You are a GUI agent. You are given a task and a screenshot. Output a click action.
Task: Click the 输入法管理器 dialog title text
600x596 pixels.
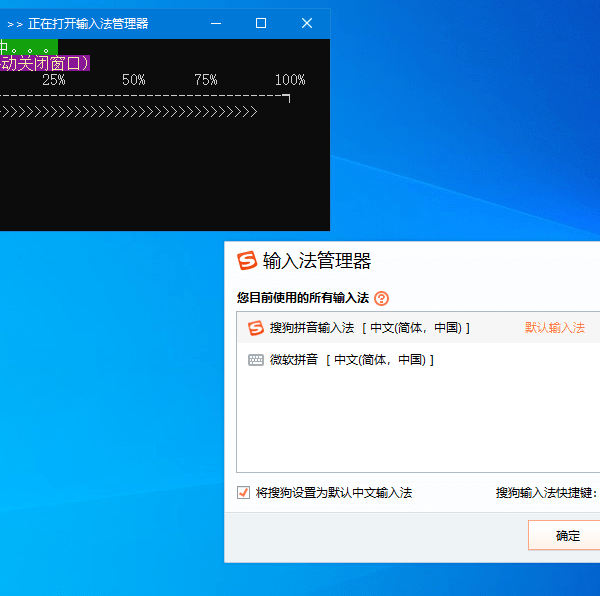(316, 261)
